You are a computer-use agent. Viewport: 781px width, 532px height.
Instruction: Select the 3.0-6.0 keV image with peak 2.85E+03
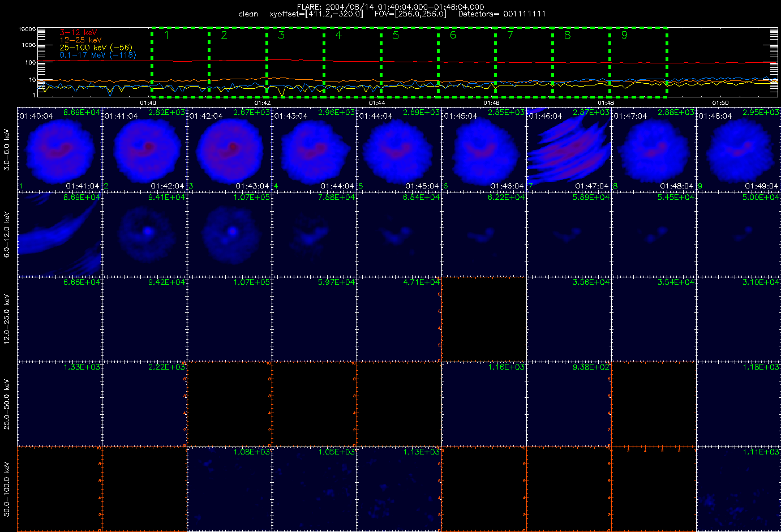pos(484,149)
